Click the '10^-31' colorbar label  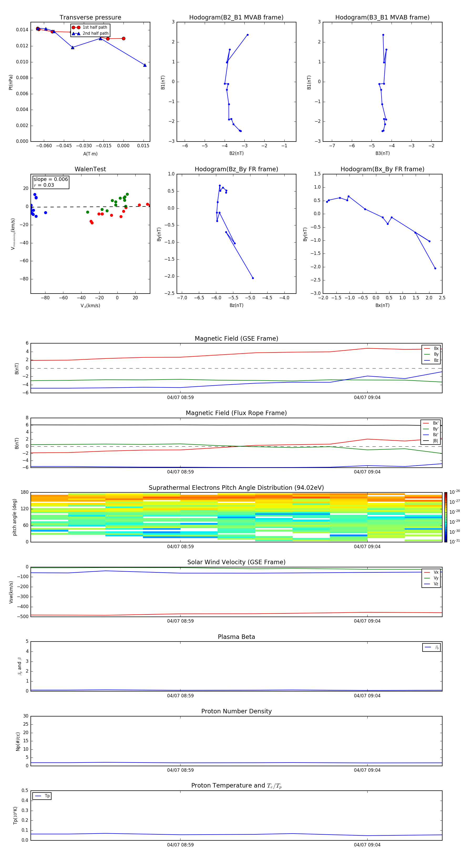pyautogui.click(x=455, y=542)
